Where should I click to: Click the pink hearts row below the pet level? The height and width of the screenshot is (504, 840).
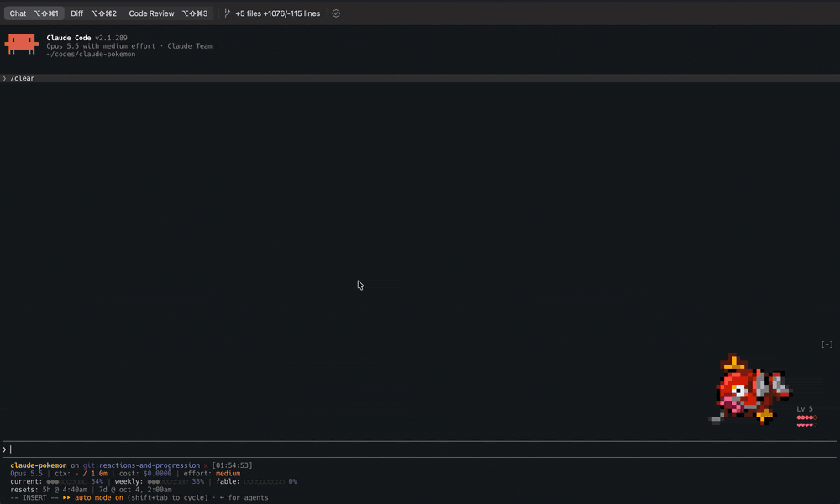point(806,425)
